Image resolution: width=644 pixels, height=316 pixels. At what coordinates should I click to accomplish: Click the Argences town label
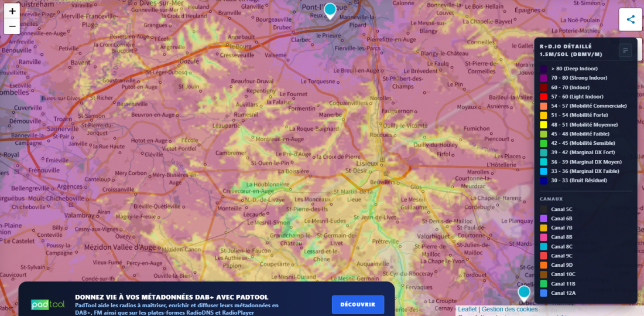coord(70,187)
